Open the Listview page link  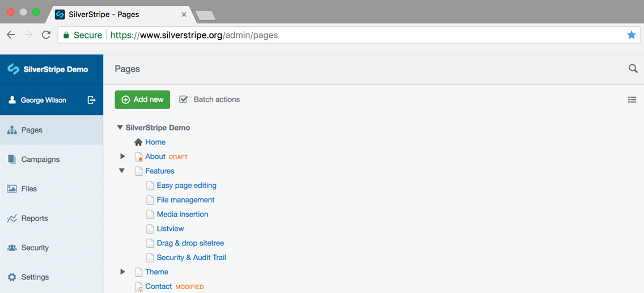tap(171, 229)
